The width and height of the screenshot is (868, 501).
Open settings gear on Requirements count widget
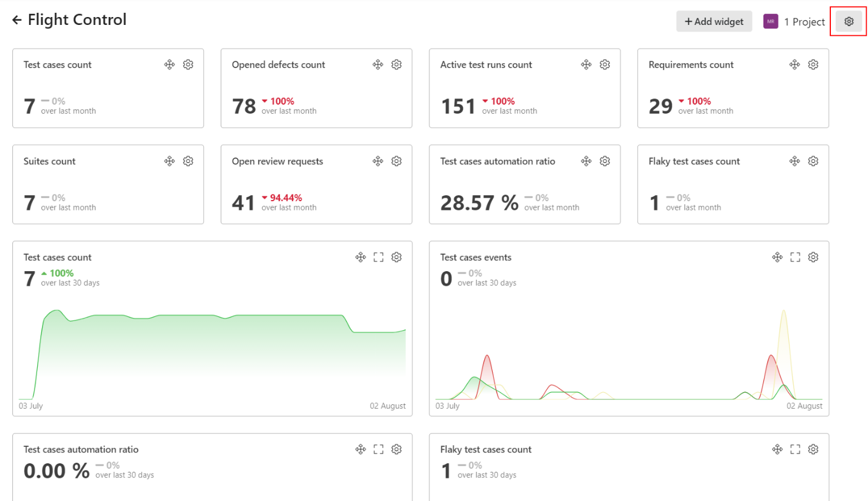click(x=813, y=64)
